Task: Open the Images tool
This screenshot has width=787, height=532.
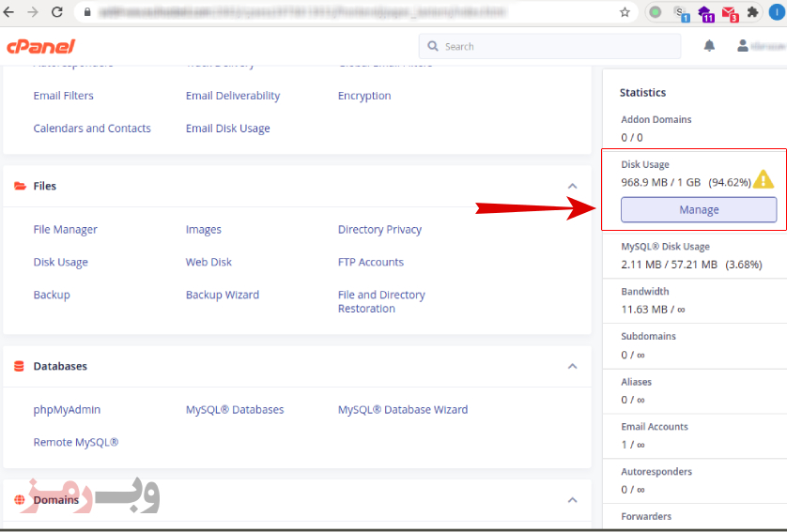Action: [203, 230]
